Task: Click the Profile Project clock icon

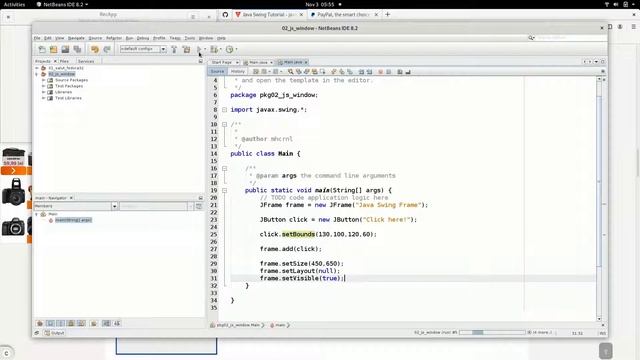Action: [x=229, y=49]
